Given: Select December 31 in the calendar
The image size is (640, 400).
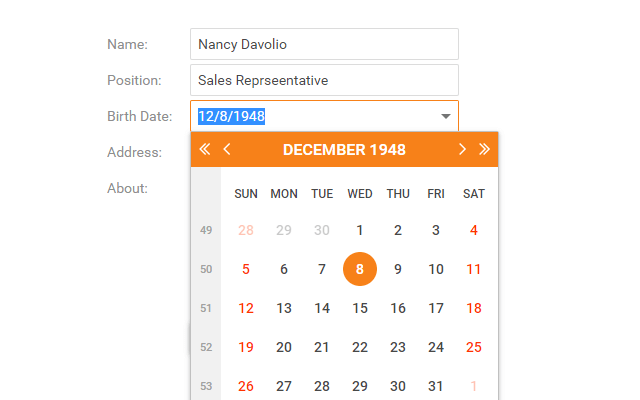Looking at the screenshot, I should [x=436, y=386].
